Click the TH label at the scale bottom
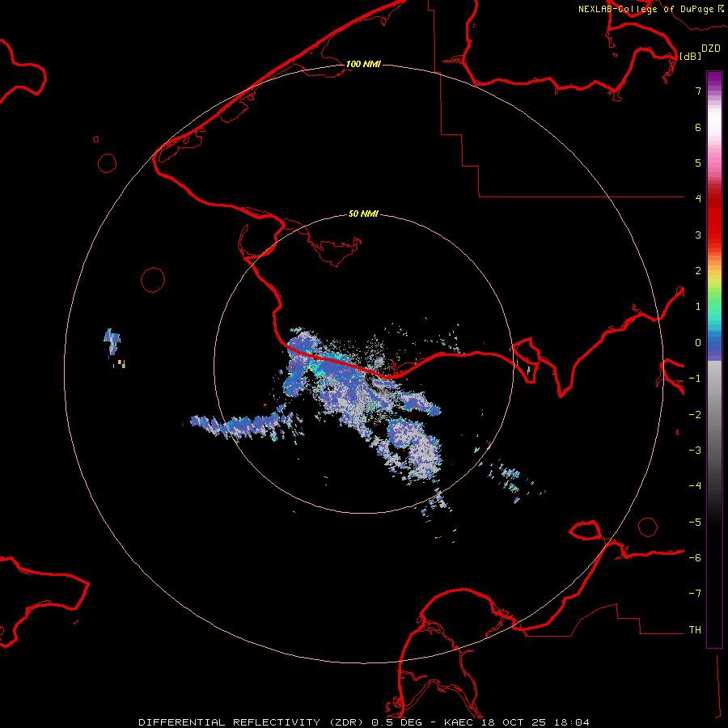Screen dimensions: 728x728 tap(695, 629)
